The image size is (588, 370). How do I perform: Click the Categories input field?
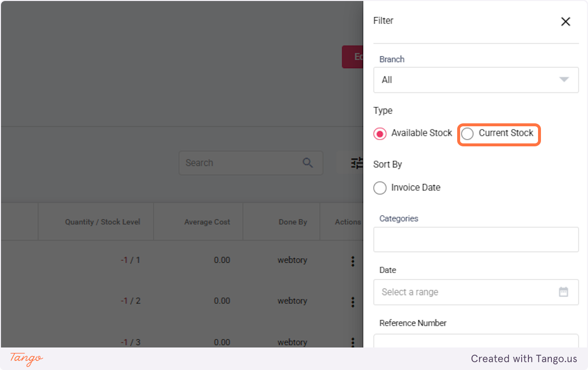point(476,239)
